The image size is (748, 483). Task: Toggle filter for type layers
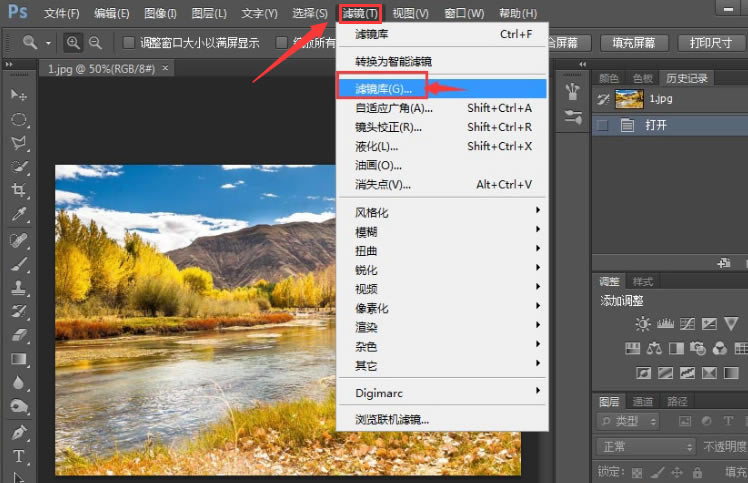click(728, 421)
